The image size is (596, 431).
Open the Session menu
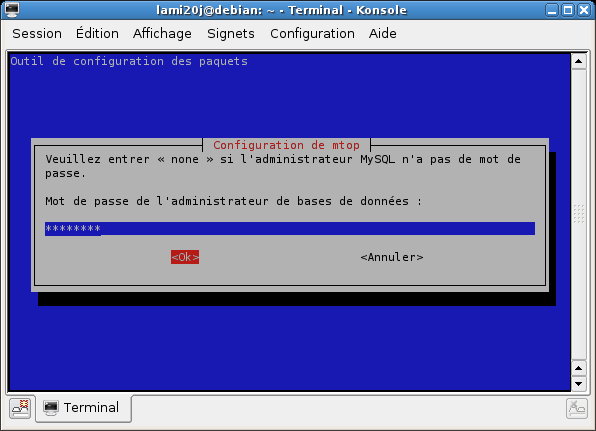(x=37, y=33)
